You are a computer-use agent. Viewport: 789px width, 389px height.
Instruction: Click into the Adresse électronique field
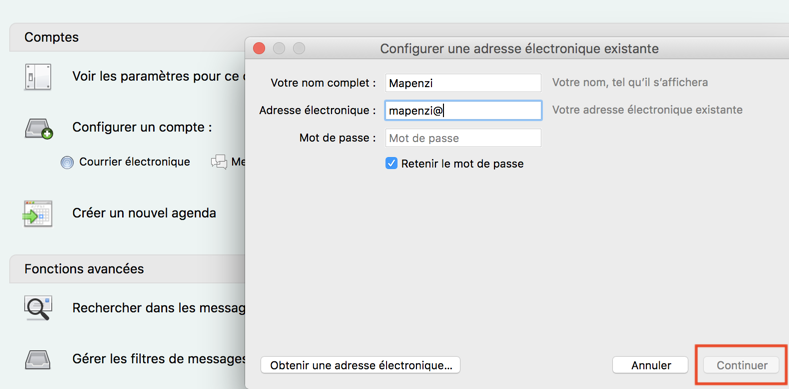463,110
